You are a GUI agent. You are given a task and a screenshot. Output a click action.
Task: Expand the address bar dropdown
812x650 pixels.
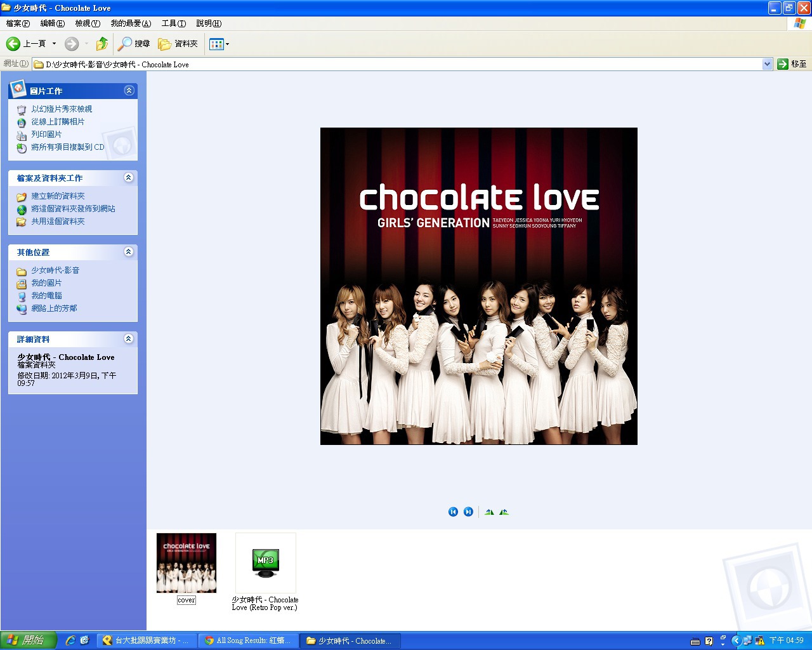[767, 64]
